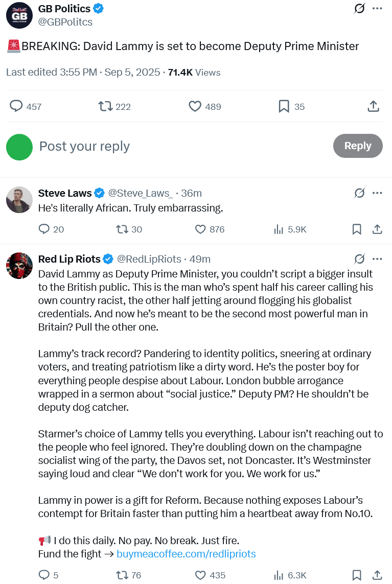The height and width of the screenshot is (584, 392).
Task: Bookmark Steve Laws' reply
Action: (x=357, y=229)
